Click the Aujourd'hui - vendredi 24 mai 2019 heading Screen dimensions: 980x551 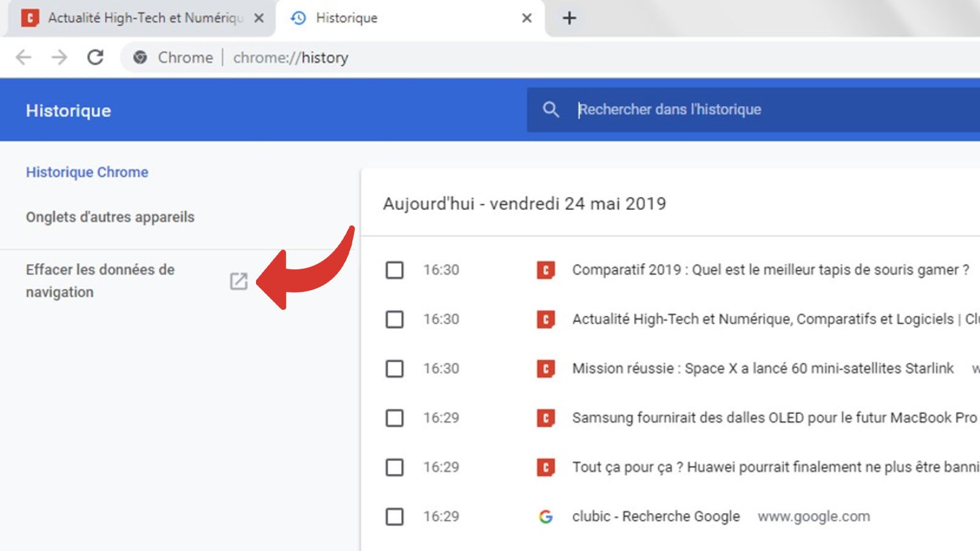pyautogui.click(x=524, y=204)
